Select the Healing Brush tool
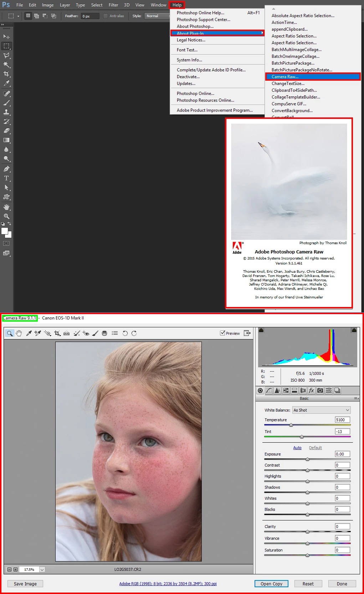The image size is (364, 594). click(x=6, y=94)
